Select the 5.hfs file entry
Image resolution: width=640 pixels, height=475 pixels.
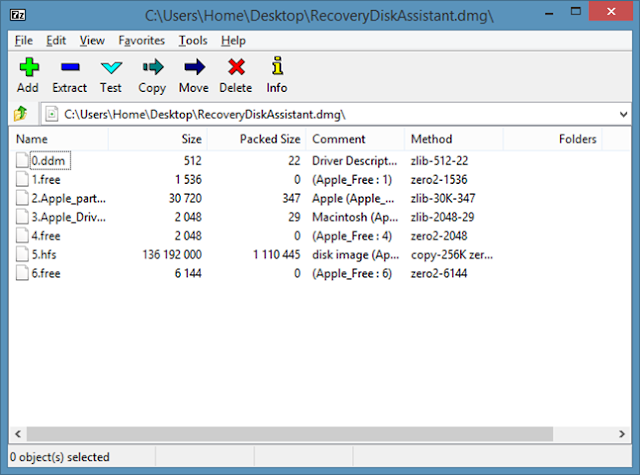tap(48, 255)
